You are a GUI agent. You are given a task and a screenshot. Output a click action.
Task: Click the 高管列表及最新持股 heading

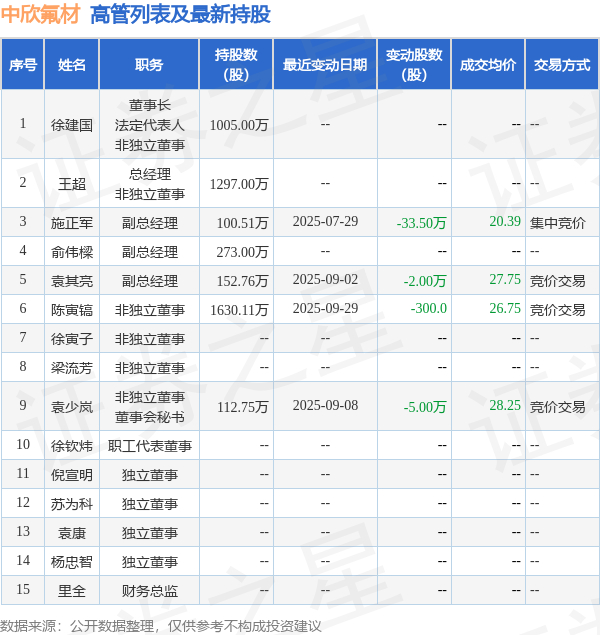point(180,14)
